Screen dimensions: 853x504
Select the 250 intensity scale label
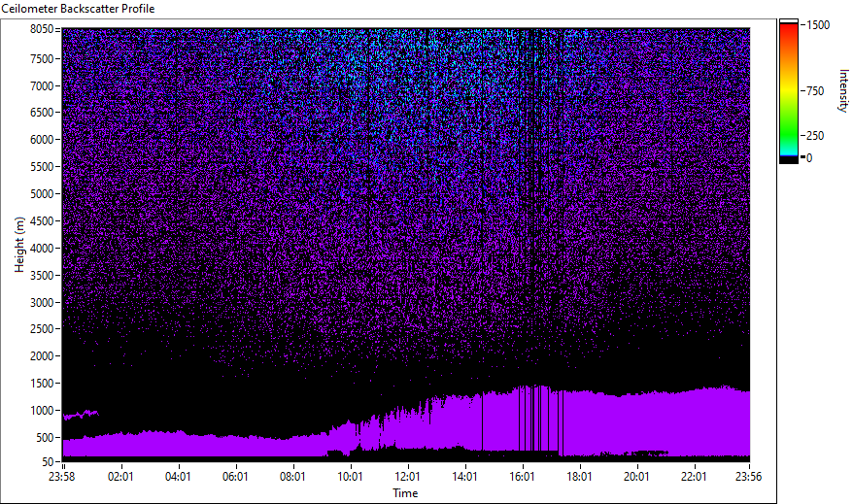pos(815,136)
